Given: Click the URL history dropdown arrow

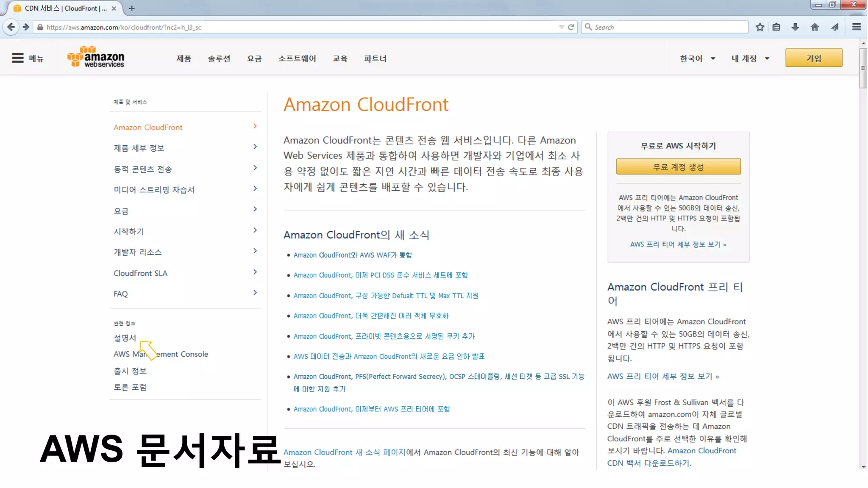Looking at the screenshot, I should click(x=561, y=27).
